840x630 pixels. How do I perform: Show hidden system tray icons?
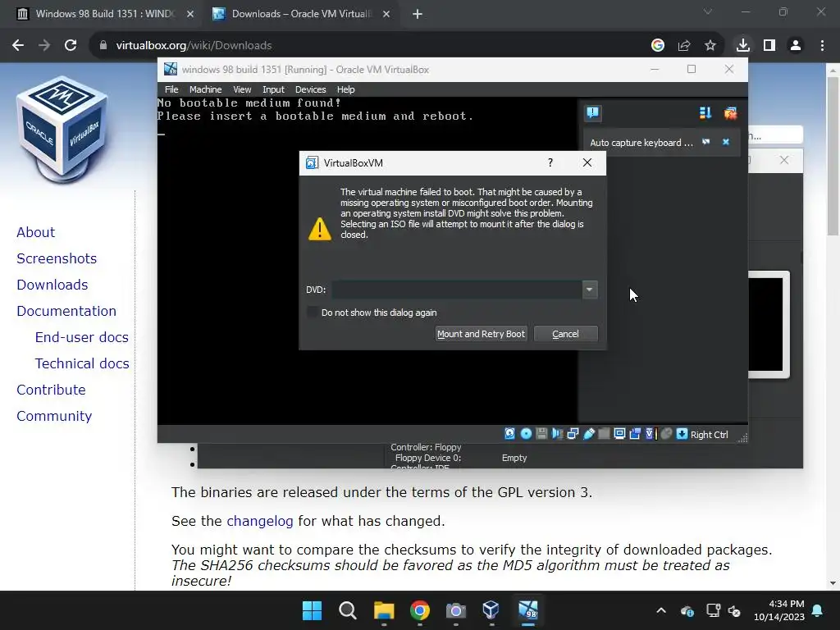pyautogui.click(x=661, y=610)
